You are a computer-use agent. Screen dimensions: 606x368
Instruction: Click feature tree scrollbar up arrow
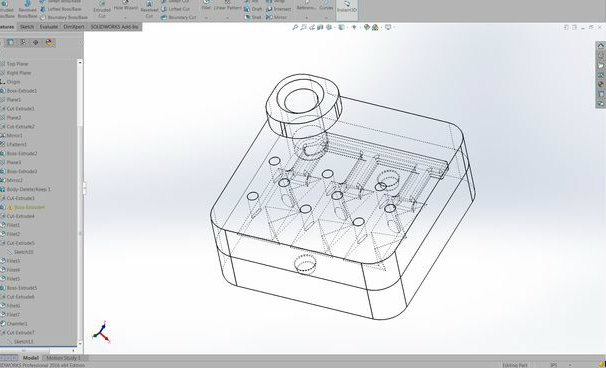(x=80, y=62)
